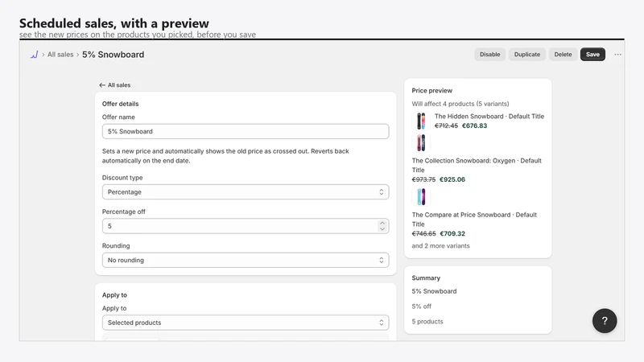Image resolution: width=644 pixels, height=362 pixels.
Task: Open the Apply to Selected products dropdown
Action: (246, 323)
